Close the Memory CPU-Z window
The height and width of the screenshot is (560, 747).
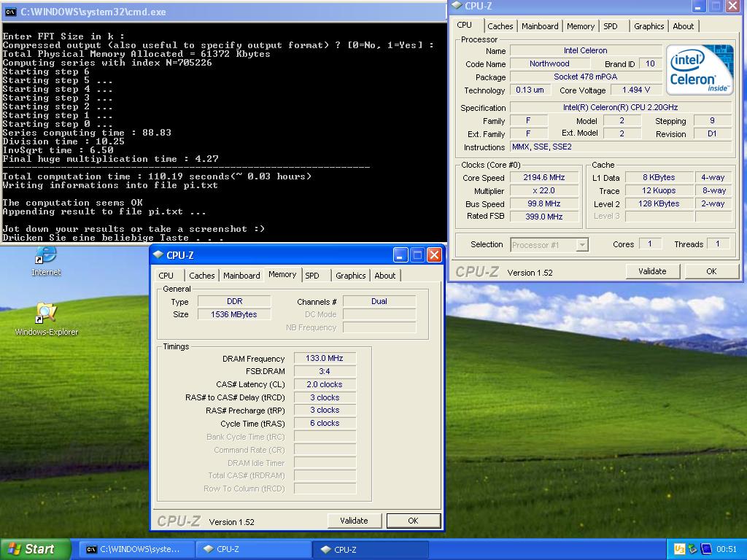[434, 255]
